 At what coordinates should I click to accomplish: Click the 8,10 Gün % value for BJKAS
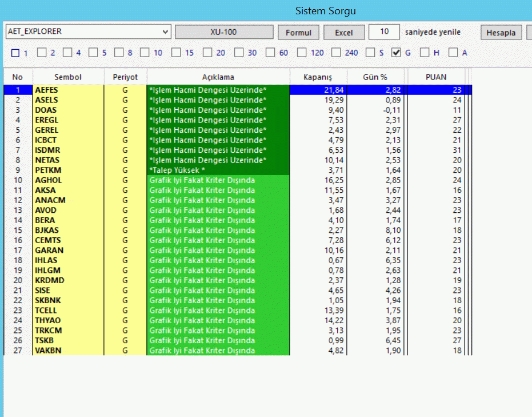pyautogui.click(x=393, y=230)
